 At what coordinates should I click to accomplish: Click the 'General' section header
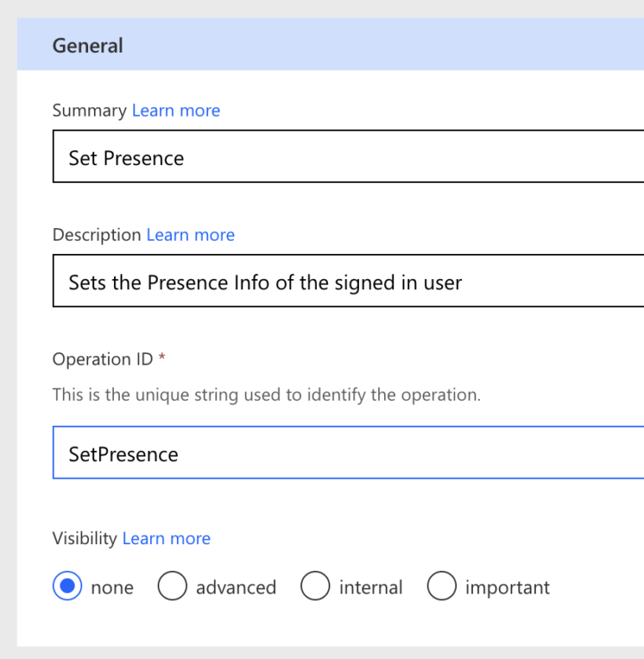click(x=330, y=44)
